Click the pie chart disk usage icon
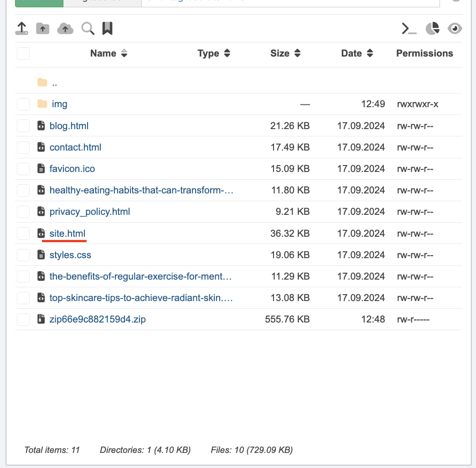The width and height of the screenshot is (476, 468). point(432,29)
